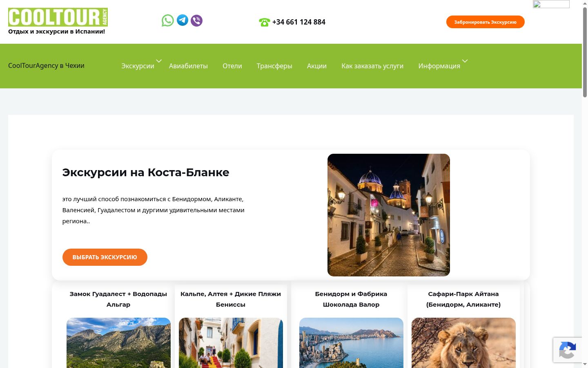This screenshot has height=368, width=588.
Task: Click the broken image icon at top right
Action: click(x=551, y=4)
